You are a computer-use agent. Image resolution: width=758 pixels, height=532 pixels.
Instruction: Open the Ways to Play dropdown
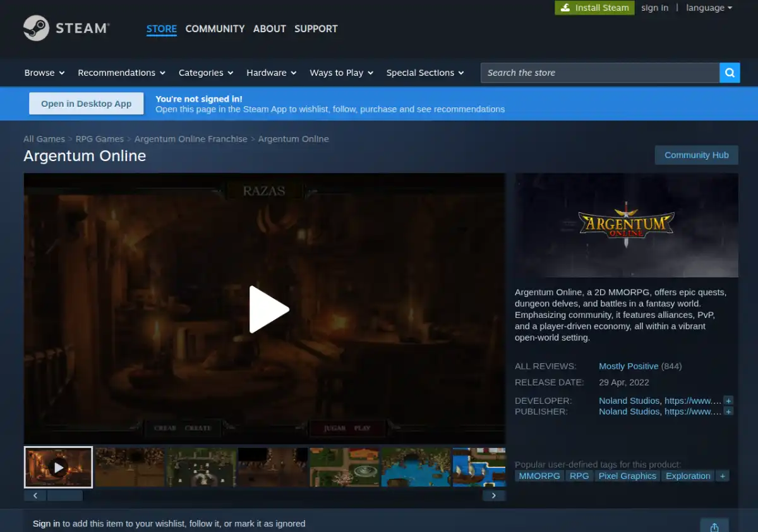point(342,73)
